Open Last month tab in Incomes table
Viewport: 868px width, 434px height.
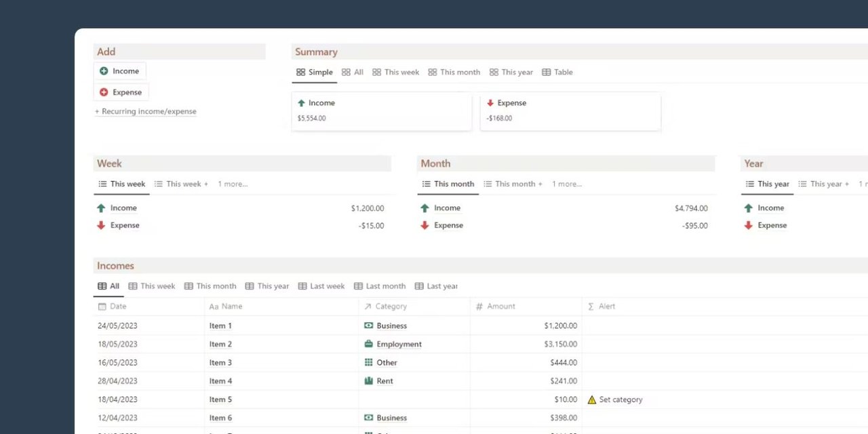[380, 286]
